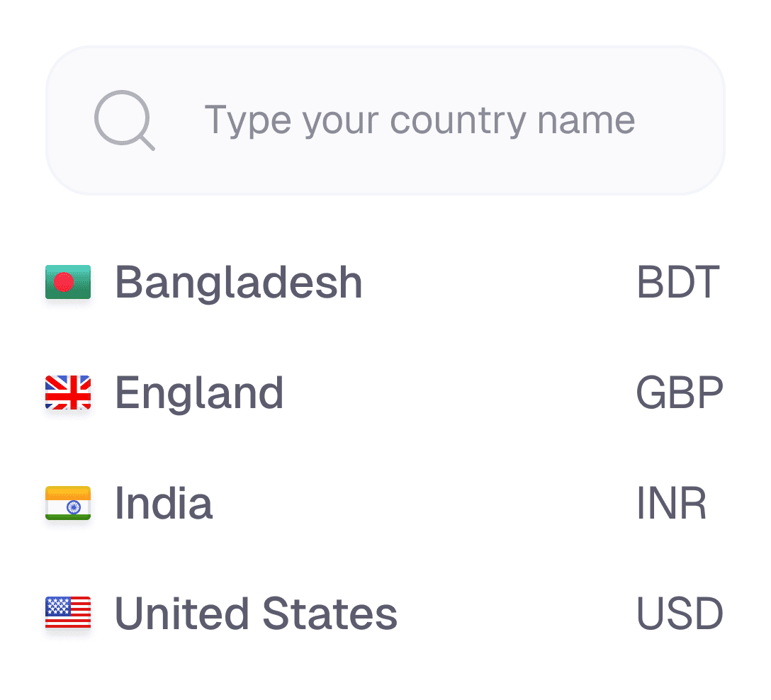The height and width of the screenshot is (700, 771).
Task: Click the United Kingdom flag icon
Action: coord(68,393)
